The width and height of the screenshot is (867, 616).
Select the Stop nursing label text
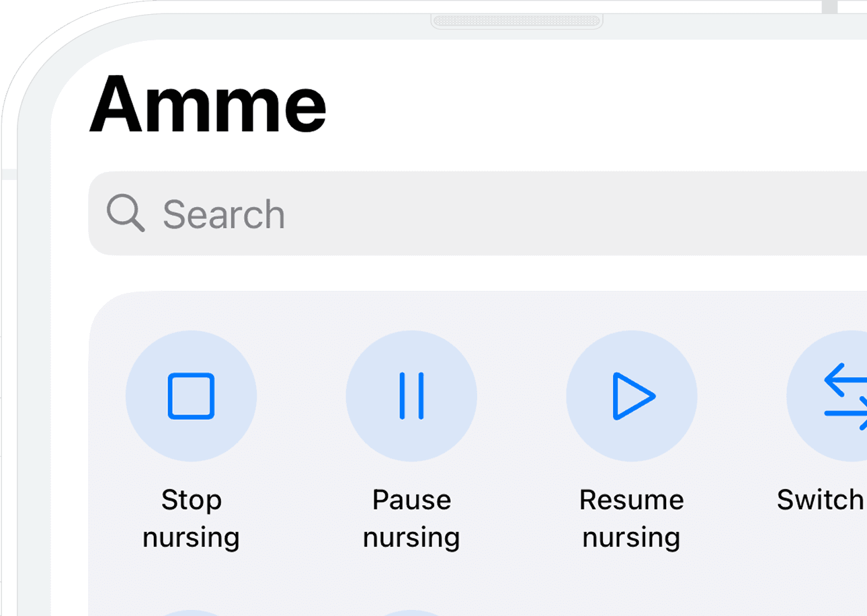[192, 517]
